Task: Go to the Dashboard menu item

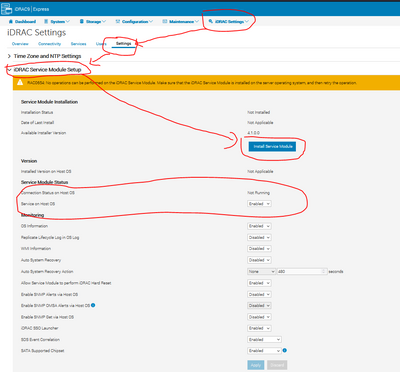Action: tap(22, 21)
